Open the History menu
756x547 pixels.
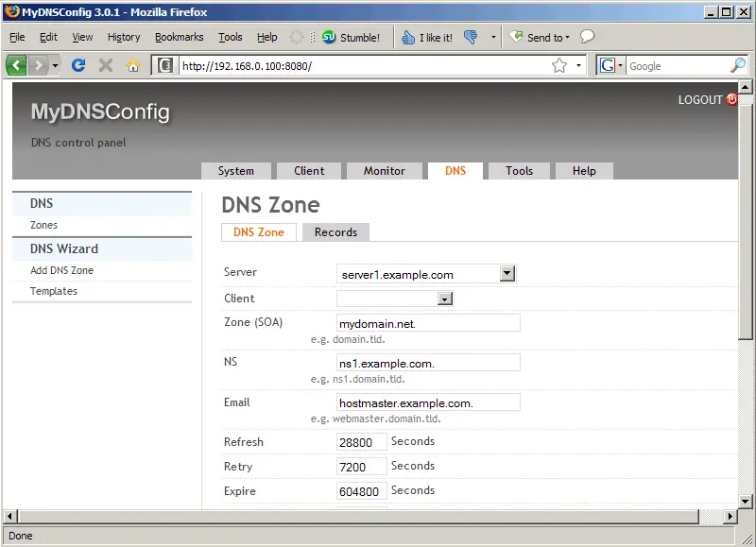(124, 37)
